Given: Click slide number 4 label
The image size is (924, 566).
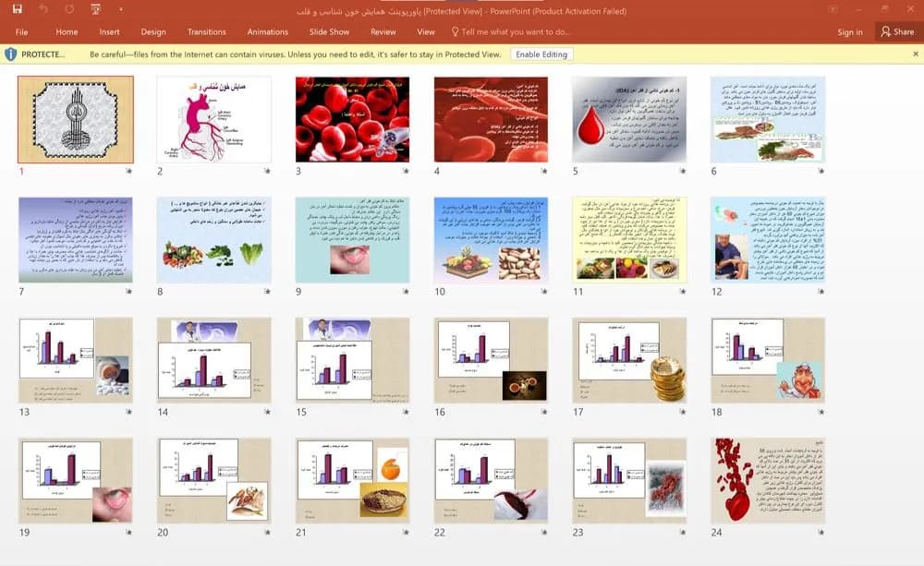Looking at the screenshot, I should coord(437,172).
